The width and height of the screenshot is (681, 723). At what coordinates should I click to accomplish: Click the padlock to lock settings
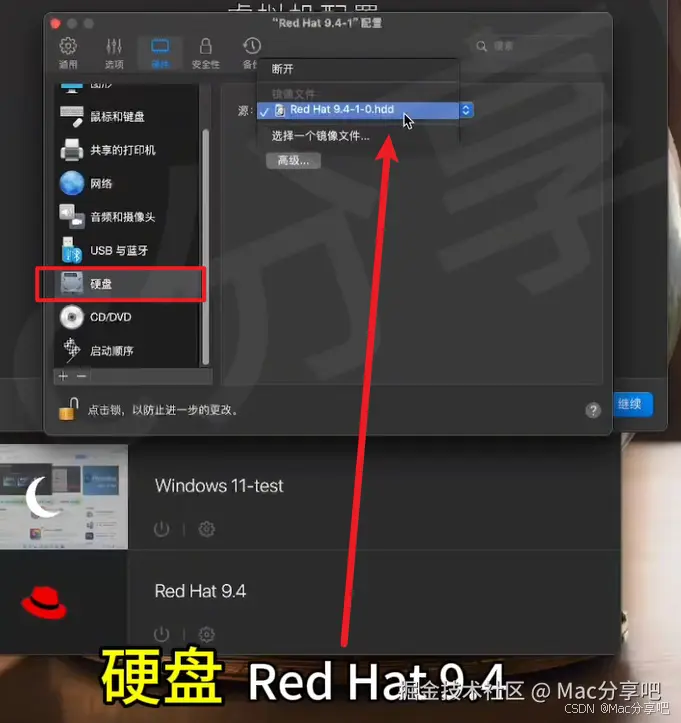(x=69, y=409)
